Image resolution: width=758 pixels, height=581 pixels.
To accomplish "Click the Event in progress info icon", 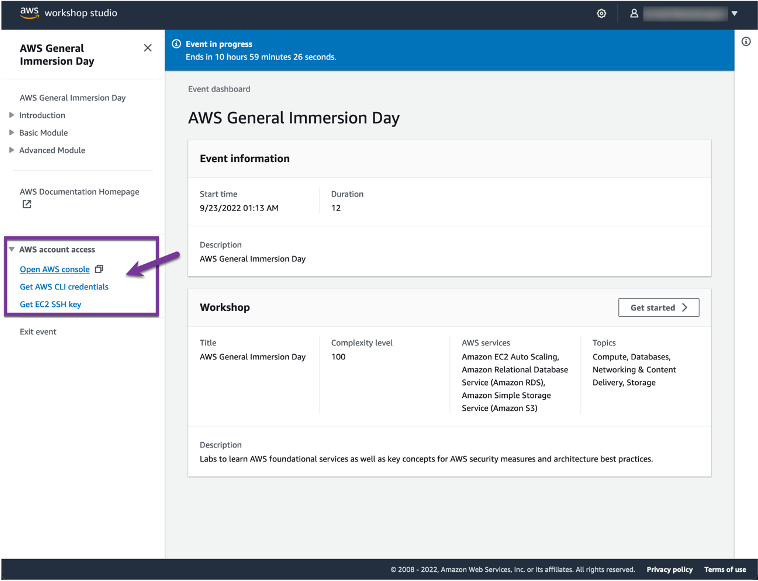I will (176, 44).
